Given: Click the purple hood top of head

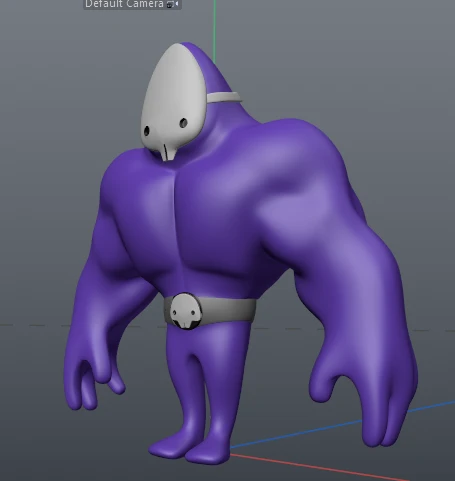Looking at the screenshot, I should coord(208,68).
